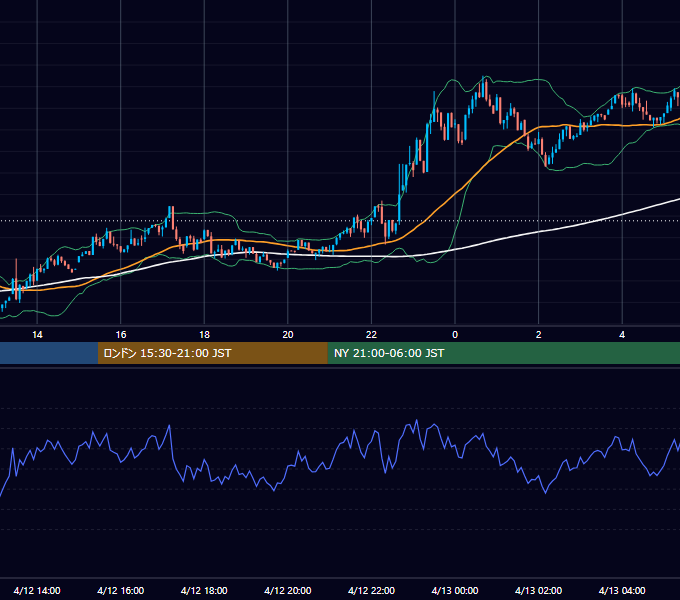The image size is (680, 600).
Task: Click the '4/13 04:00' date label
Action: (622, 590)
